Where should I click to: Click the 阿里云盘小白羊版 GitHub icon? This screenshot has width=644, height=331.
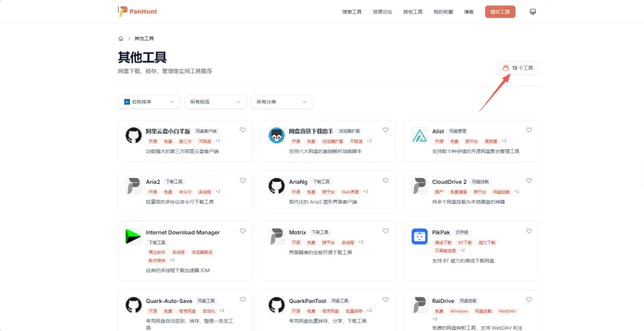point(134,135)
